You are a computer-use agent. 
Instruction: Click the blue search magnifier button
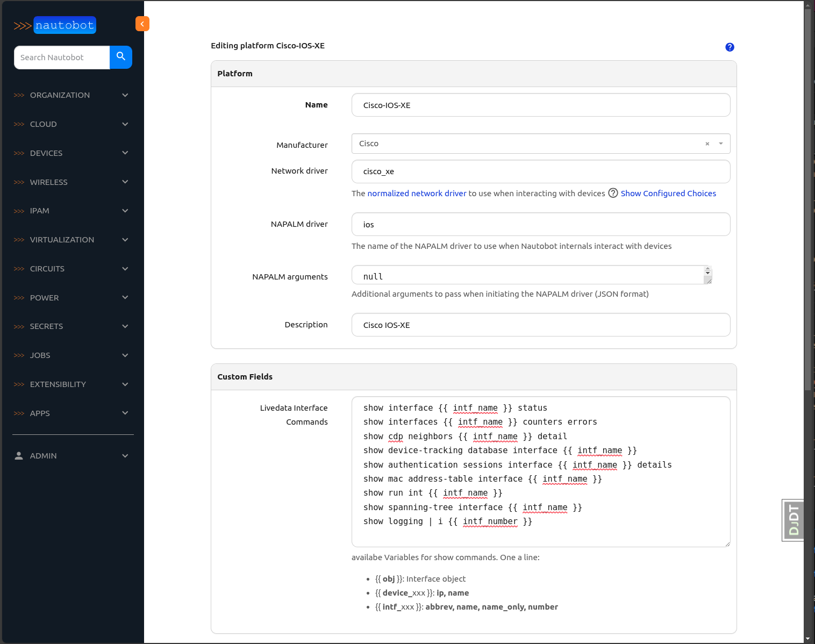tap(121, 57)
